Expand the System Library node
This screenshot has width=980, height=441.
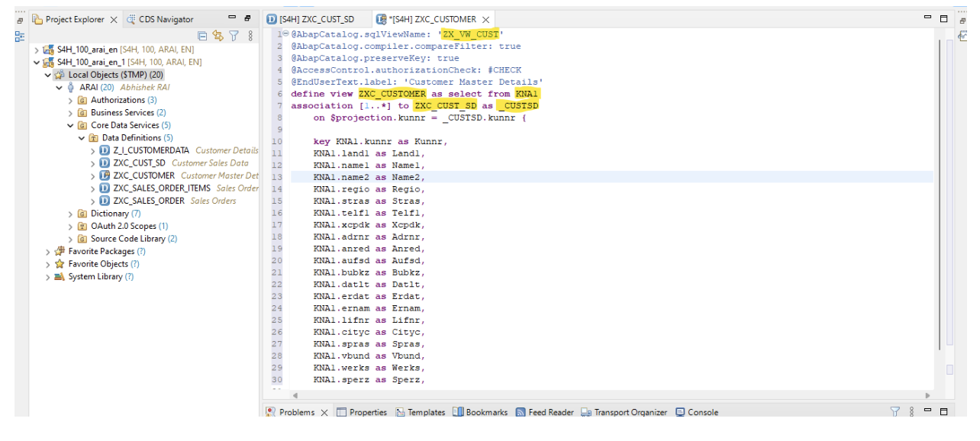tap(48, 276)
